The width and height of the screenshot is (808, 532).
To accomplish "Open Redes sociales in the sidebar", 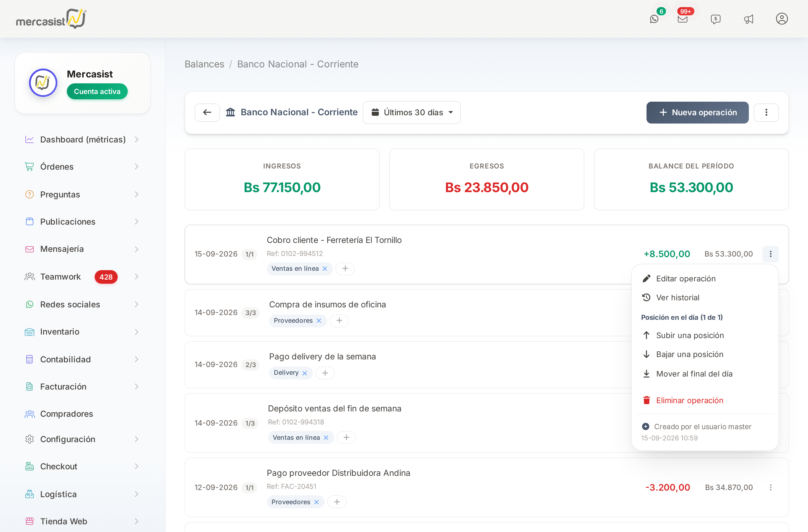I will (x=82, y=304).
